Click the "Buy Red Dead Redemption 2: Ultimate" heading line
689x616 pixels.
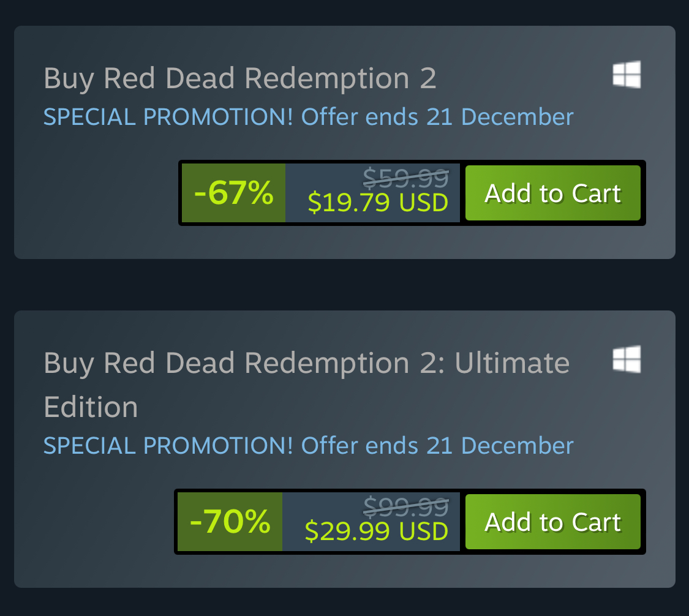point(306,363)
